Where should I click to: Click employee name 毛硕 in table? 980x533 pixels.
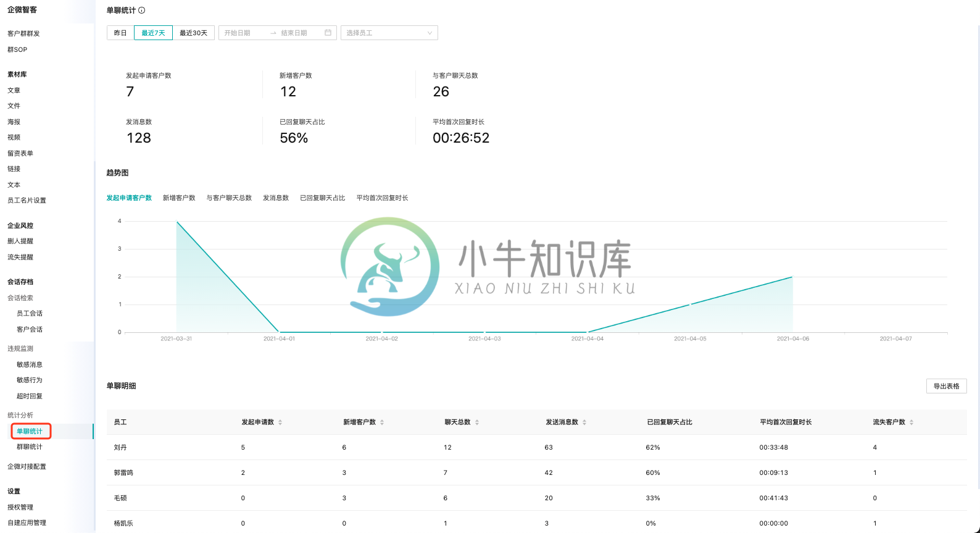(120, 498)
